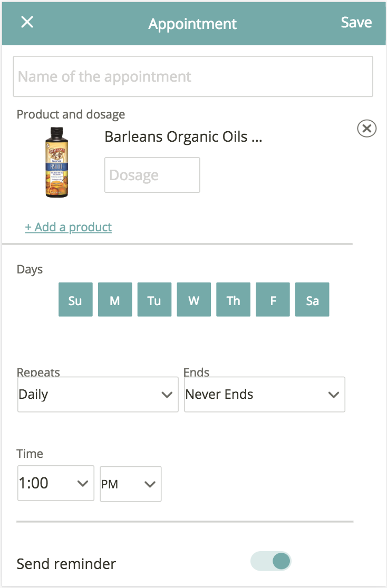Save the appointment

point(356,23)
